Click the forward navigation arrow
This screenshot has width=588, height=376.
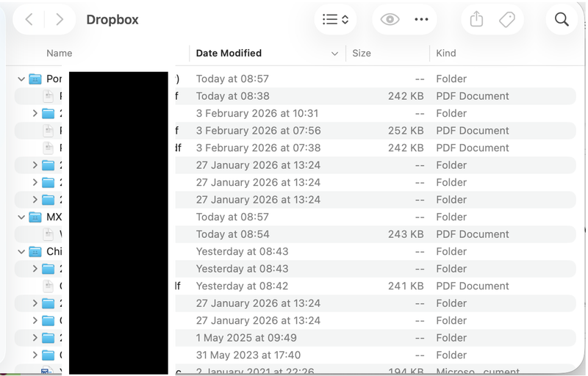click(x=60, y=20)
